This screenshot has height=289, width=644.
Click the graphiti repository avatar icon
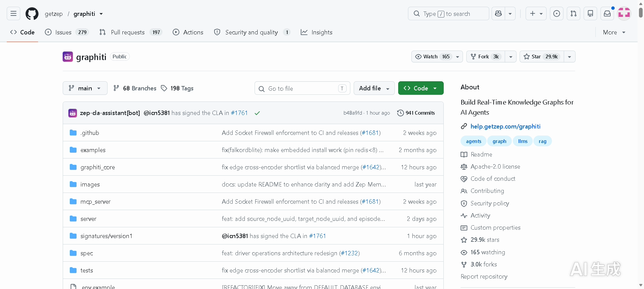click(x=68, y=57)
